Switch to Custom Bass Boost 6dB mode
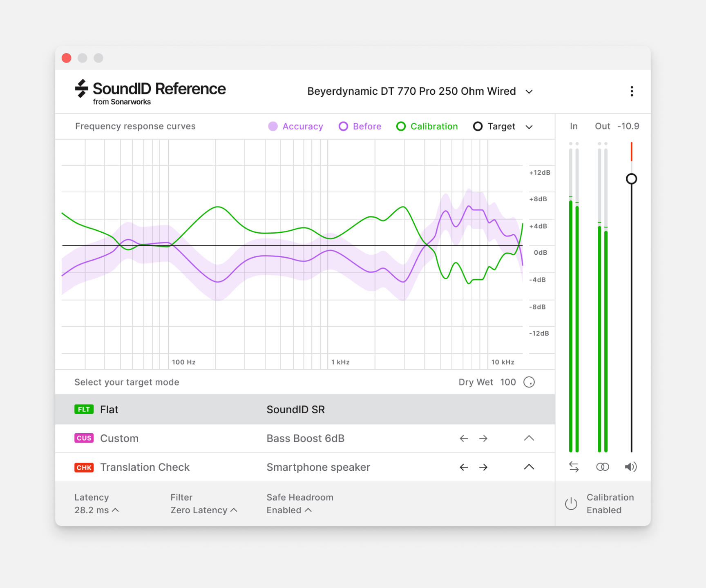This screenshot has width=706, height=588. coord(119,438)
